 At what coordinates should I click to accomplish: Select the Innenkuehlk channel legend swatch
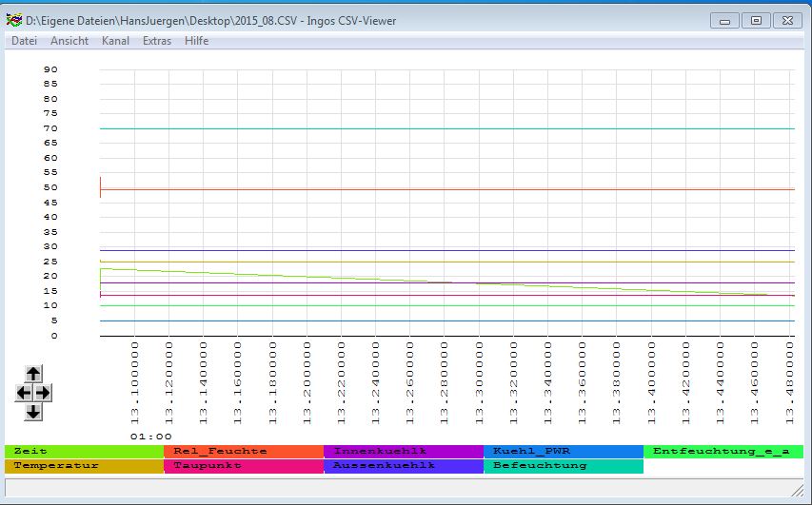(404, 451)
